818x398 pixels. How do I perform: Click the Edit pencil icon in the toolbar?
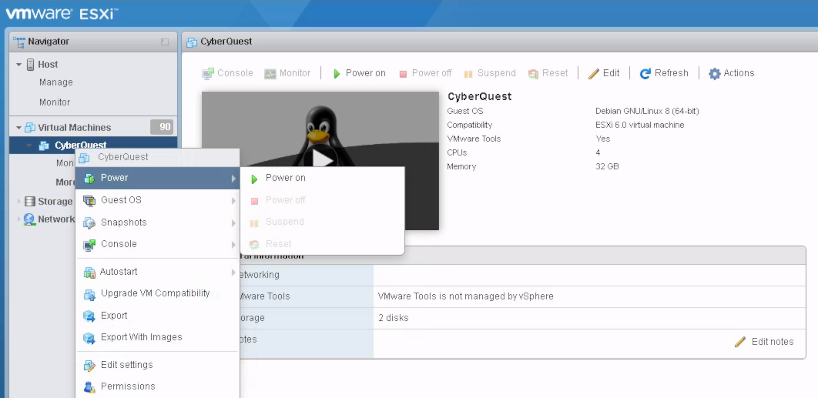coord(594,74)
